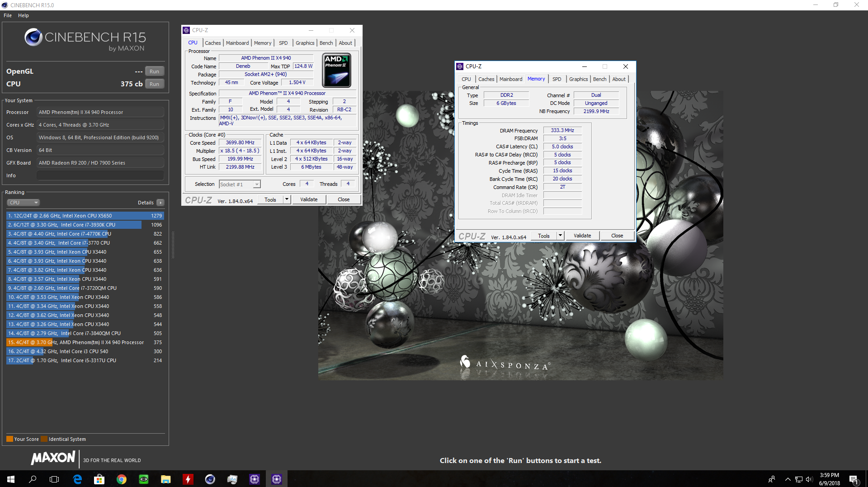
Task: Click Close button in Memory CPU-Z window
Action: (617, 236)
